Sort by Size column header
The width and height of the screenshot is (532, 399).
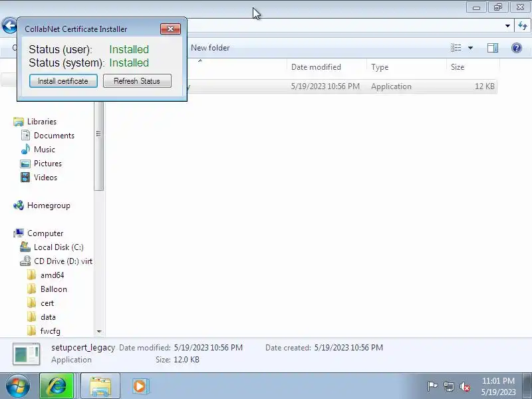click(x=458, y=67)
